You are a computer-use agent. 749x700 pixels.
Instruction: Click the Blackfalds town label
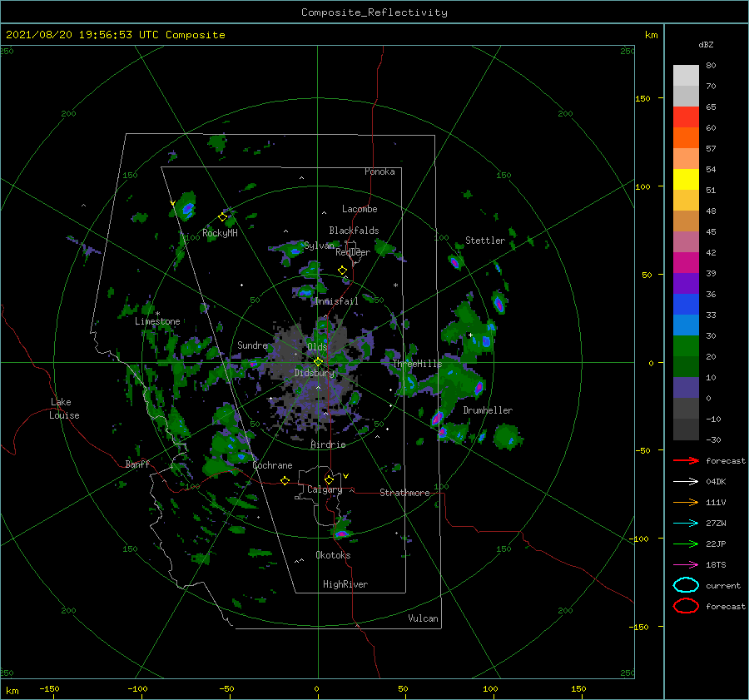[x=354, y=231]
